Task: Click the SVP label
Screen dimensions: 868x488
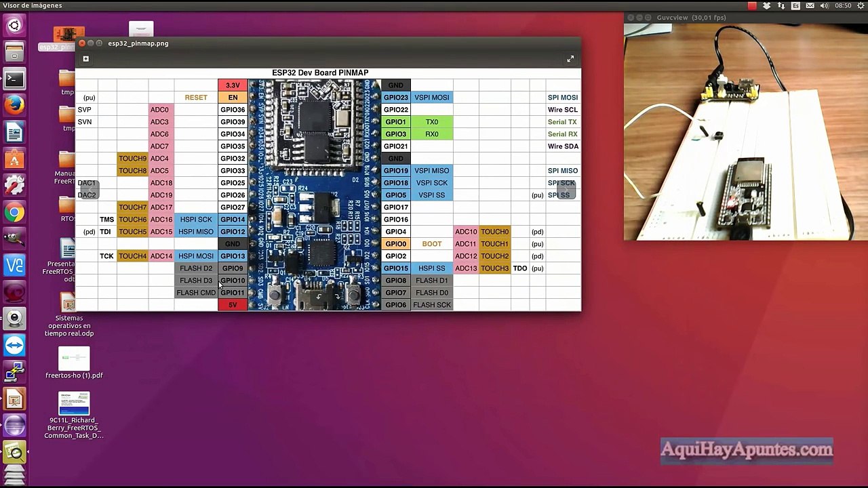Action: tap(84, 110)
